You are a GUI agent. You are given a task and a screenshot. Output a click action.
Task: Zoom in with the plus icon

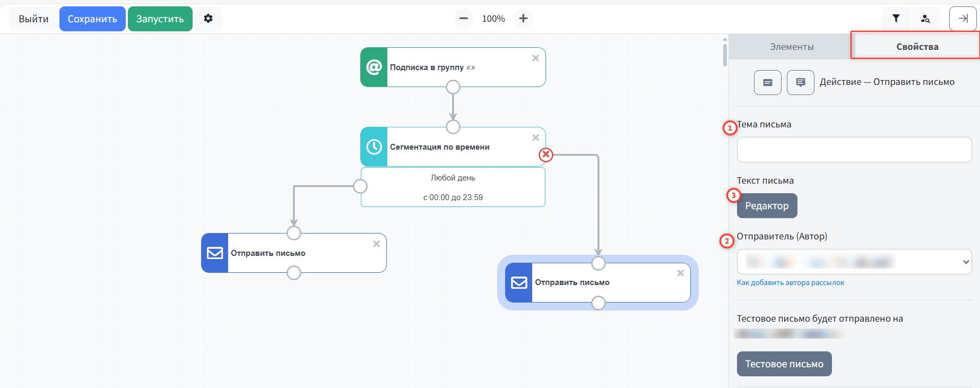[523, 19]
